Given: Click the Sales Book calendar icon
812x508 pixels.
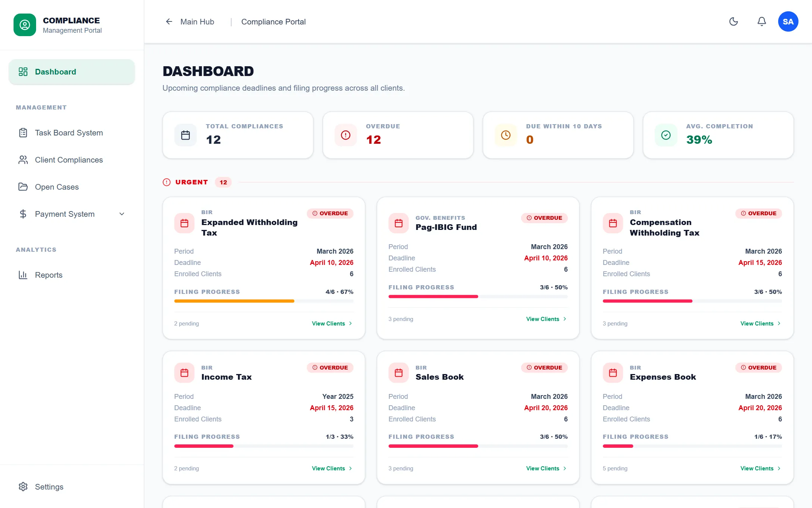Looking at the screenshot, I should pyautogui.click(x=398, y=373).
